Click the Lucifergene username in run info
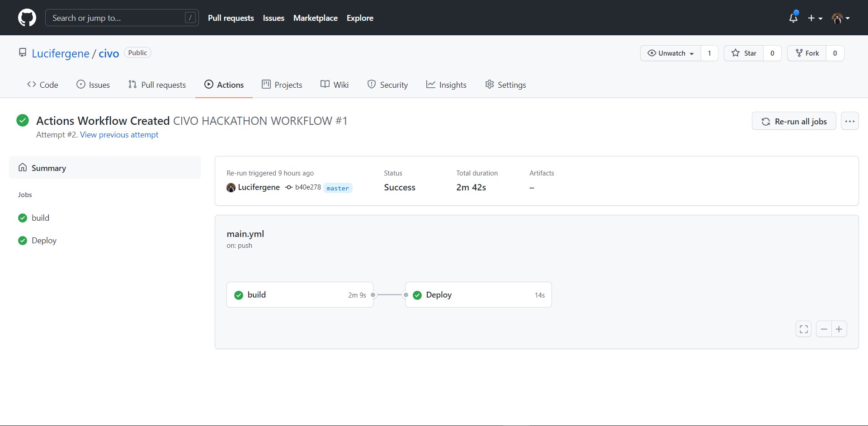The image size is (868, 426). [x=259, y=187]
